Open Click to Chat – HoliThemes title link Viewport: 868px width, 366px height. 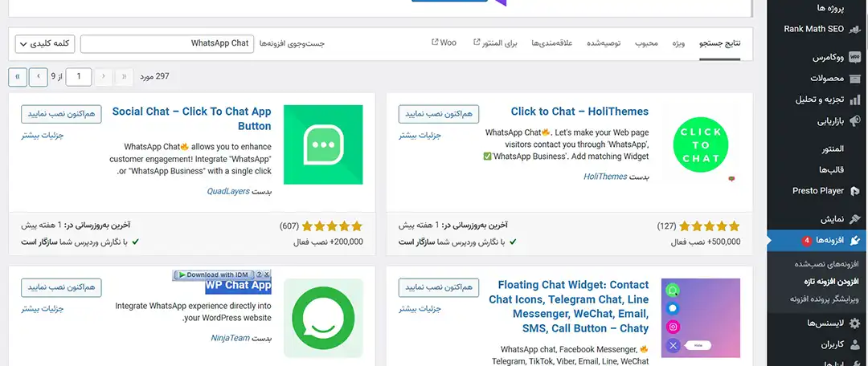point(579,112)
